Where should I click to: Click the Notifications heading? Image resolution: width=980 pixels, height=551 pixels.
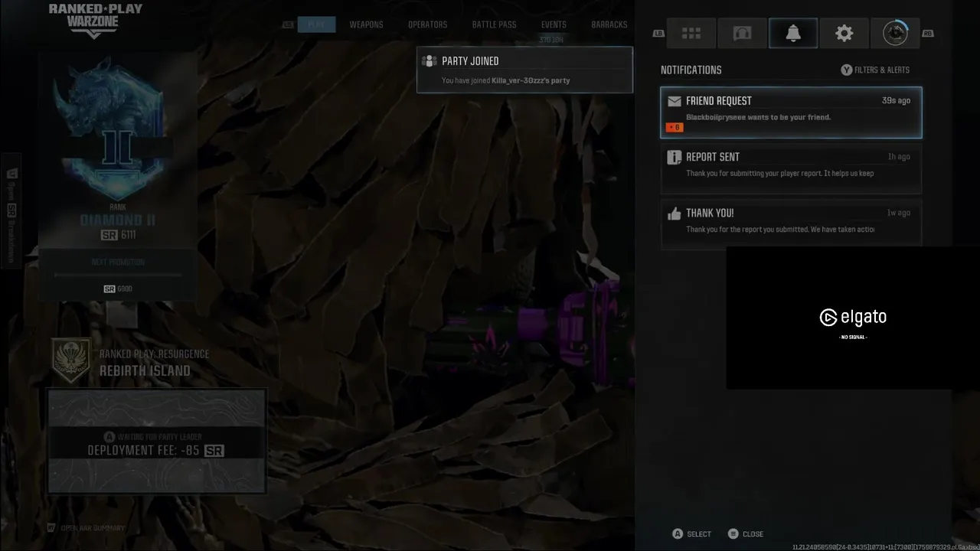point(691,70)
